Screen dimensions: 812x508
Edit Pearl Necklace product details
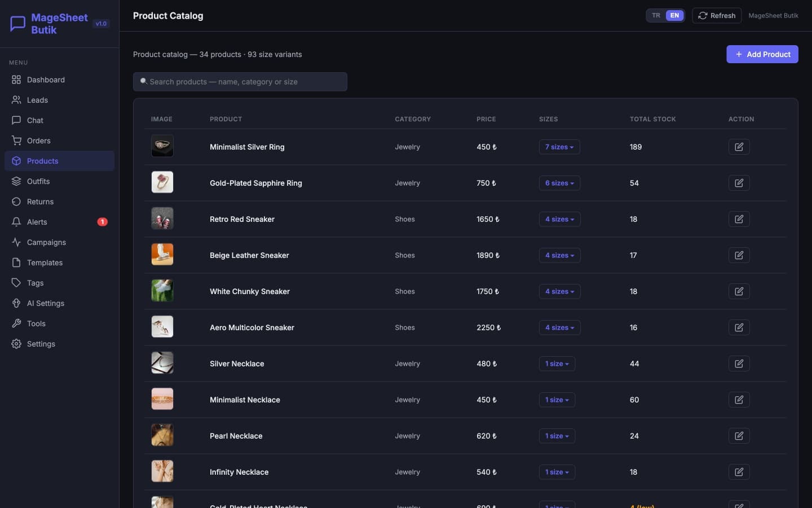click(739, 436)
